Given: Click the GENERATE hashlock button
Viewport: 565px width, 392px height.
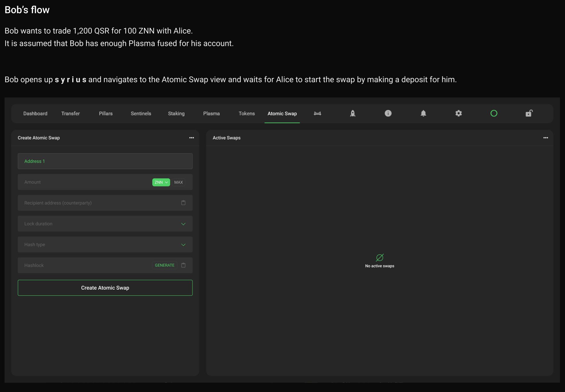Looking at the screenshot, I should pos(165,265).
